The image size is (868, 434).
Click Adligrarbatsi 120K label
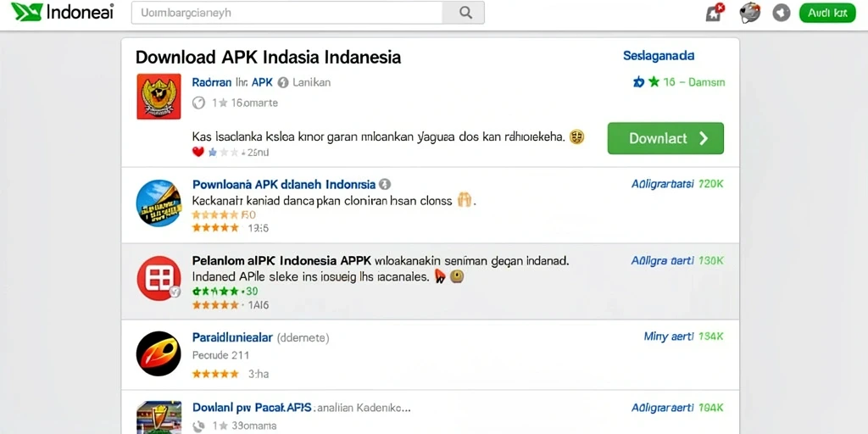pos(677,184)
